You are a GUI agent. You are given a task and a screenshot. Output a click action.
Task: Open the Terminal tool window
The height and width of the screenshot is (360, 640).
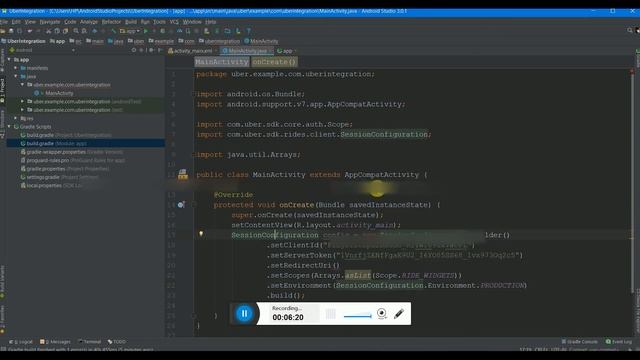pyautogui.click(x=89, y=342)
